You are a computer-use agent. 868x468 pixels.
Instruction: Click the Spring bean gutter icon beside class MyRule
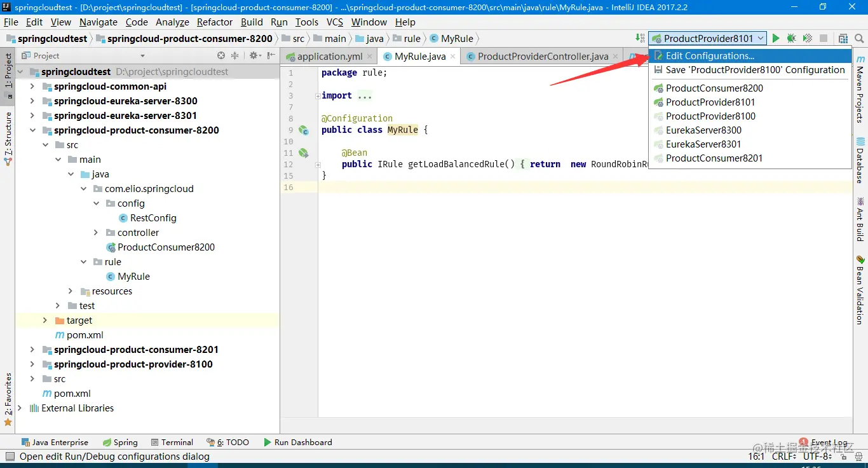304,130
